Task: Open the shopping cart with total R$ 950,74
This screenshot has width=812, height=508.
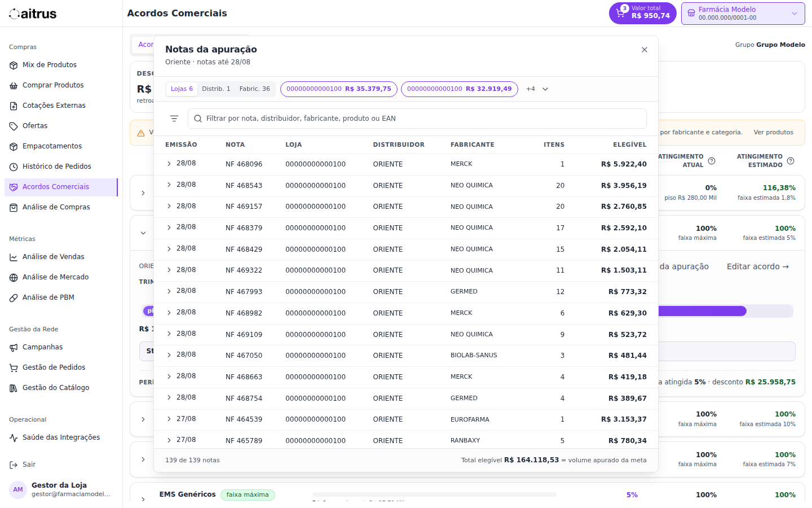Action: 642,13
